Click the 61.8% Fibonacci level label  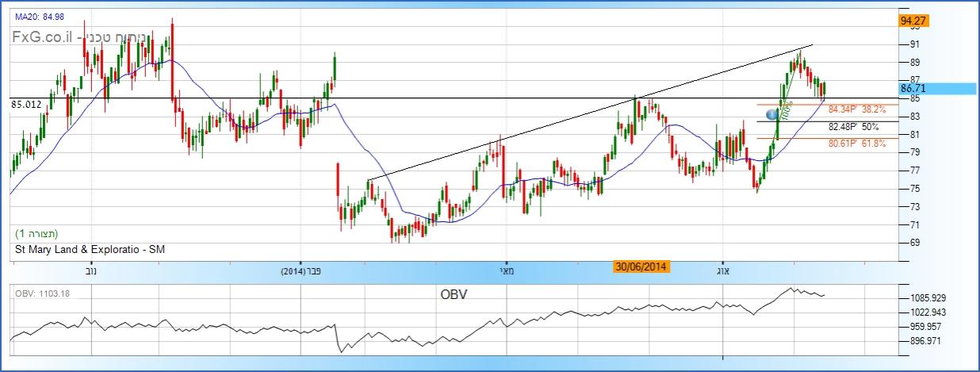[856, 144]
